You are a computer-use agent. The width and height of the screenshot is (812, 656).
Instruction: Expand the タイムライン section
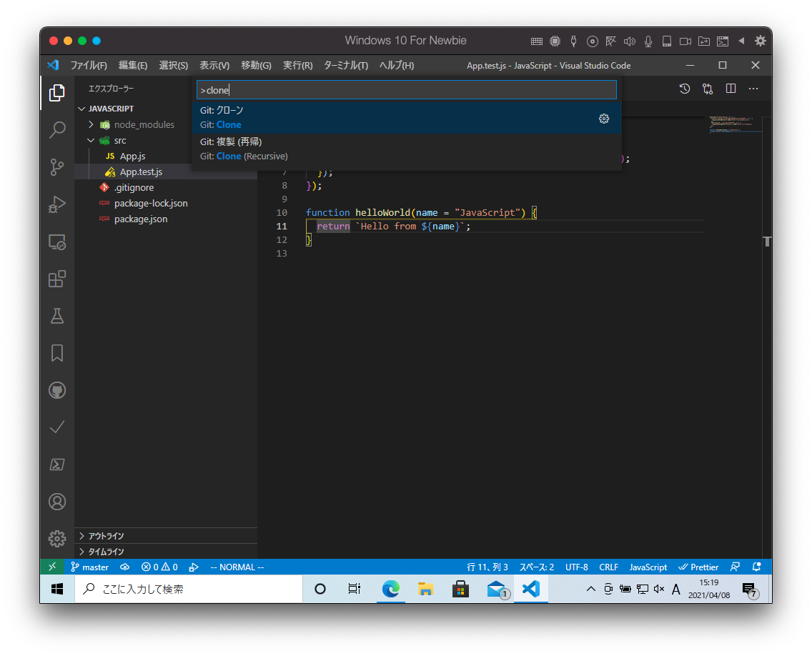pos(106,552)
